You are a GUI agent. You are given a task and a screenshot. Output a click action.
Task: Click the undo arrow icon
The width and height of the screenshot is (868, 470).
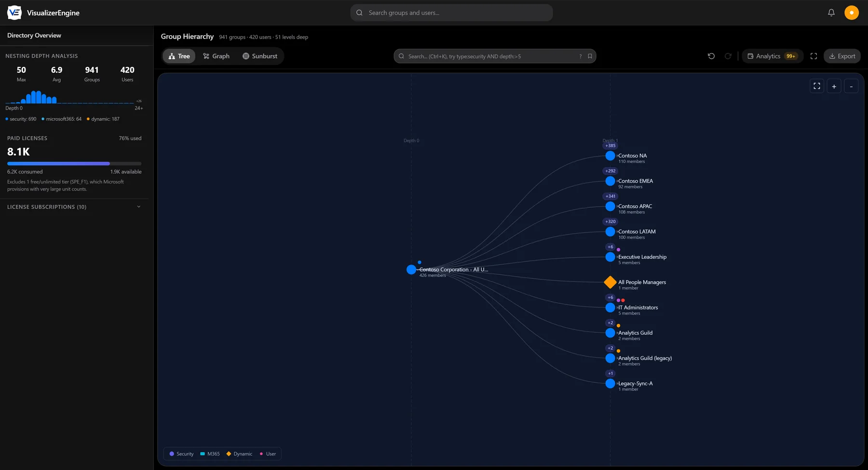[x=711, y=56]
